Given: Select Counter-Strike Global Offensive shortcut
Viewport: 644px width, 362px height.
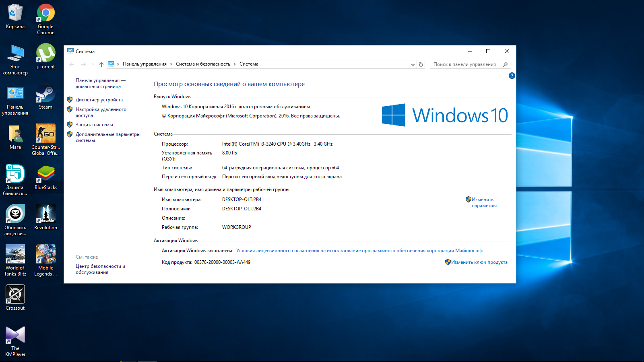Looking at the screenshot, I should (x=45, y=140).
